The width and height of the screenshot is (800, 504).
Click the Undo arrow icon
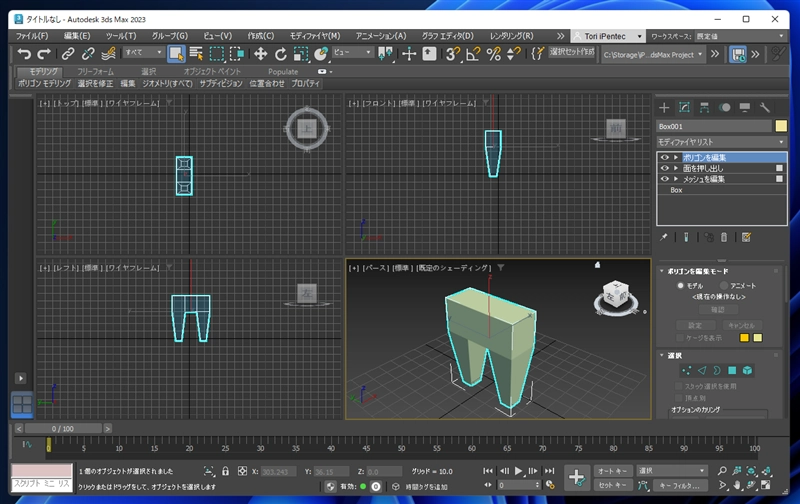pyautogui.click(x=23, y=54)
